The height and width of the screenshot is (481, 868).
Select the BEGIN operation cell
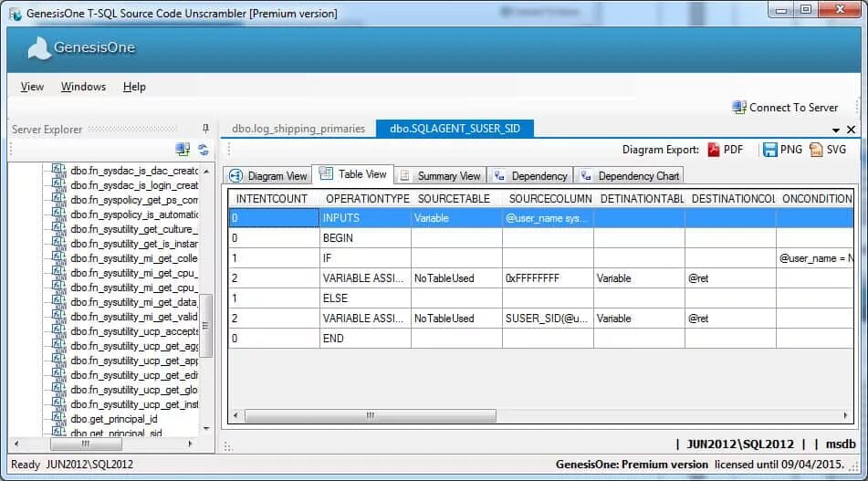365,238
